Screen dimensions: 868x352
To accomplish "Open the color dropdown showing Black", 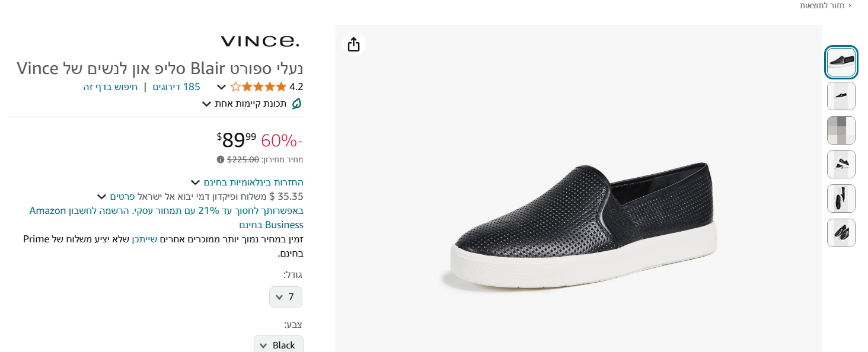I will click(x=278, y=345).
